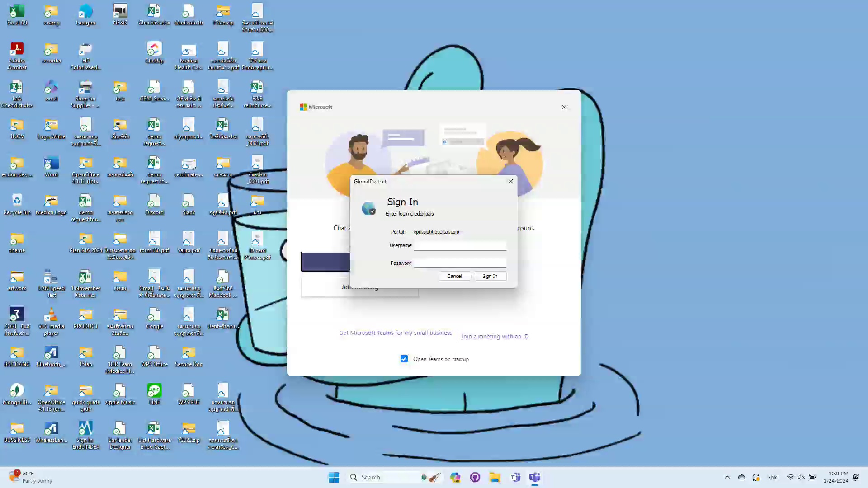Select the Word desktop shortcut

click(x=52, y=167)
